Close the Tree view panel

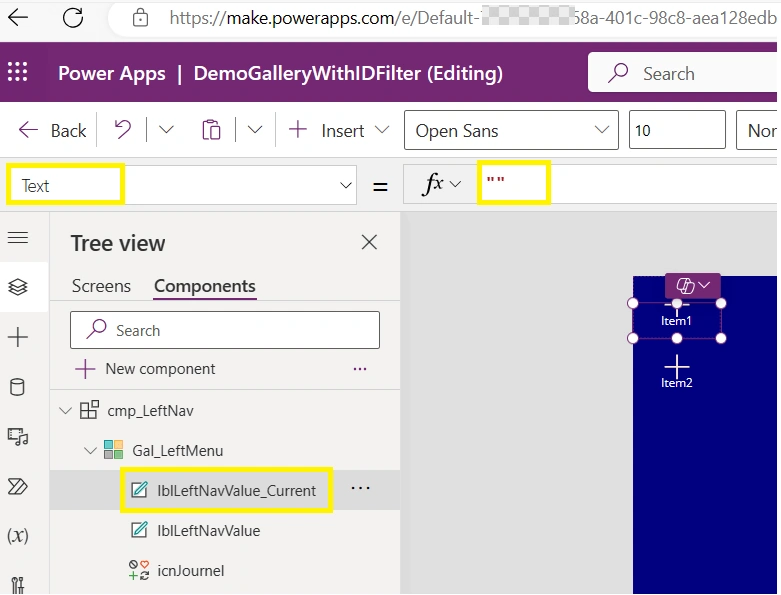pyautogui.click(x=369, y=242)
